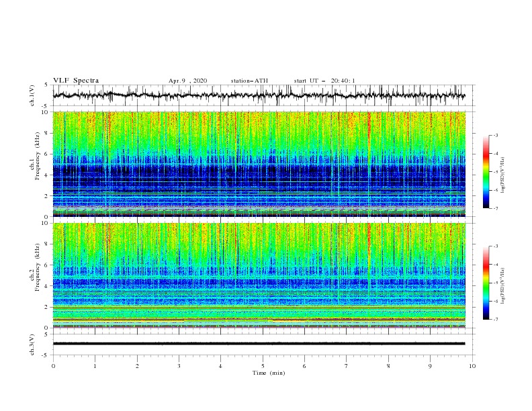Image resolution: width=532 pixels, height=411 pixels.
Task: Click the time axis tick label "7"
Action: 347,366
